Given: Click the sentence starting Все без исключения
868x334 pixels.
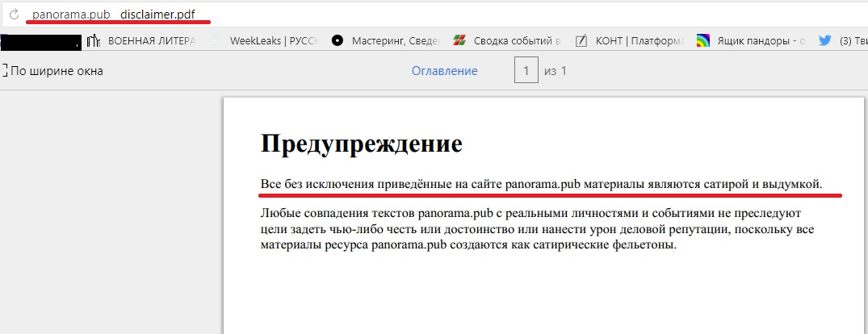Looking at the screenshot, I should coord(542,184).
